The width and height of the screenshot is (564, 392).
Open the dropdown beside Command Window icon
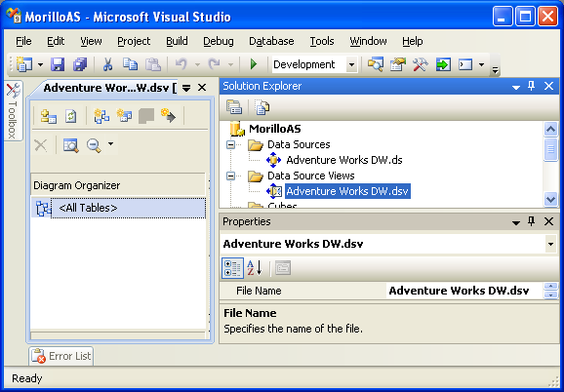click(481, 65)
